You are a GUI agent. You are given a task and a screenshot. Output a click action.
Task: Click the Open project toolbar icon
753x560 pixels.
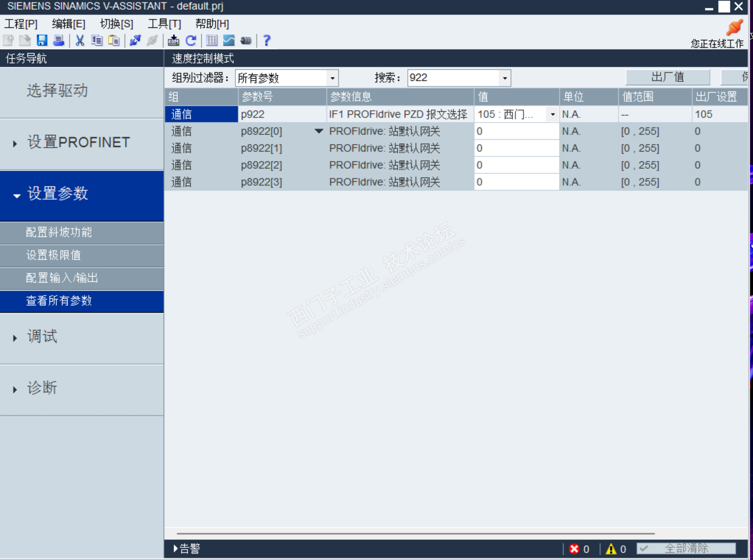(x=25, y=40)
